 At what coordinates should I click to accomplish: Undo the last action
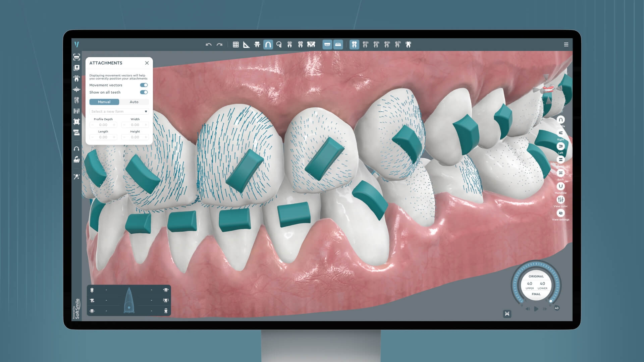coord(209,45)
